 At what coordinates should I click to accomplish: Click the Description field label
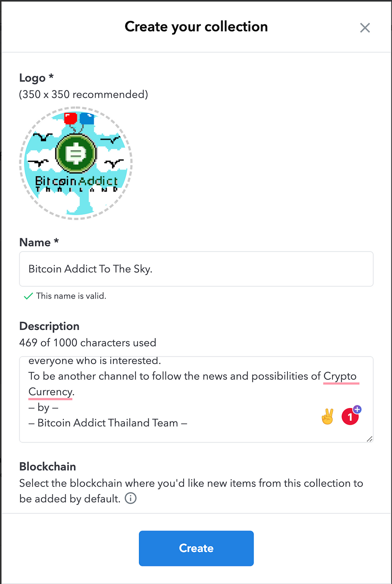point(49,326)
